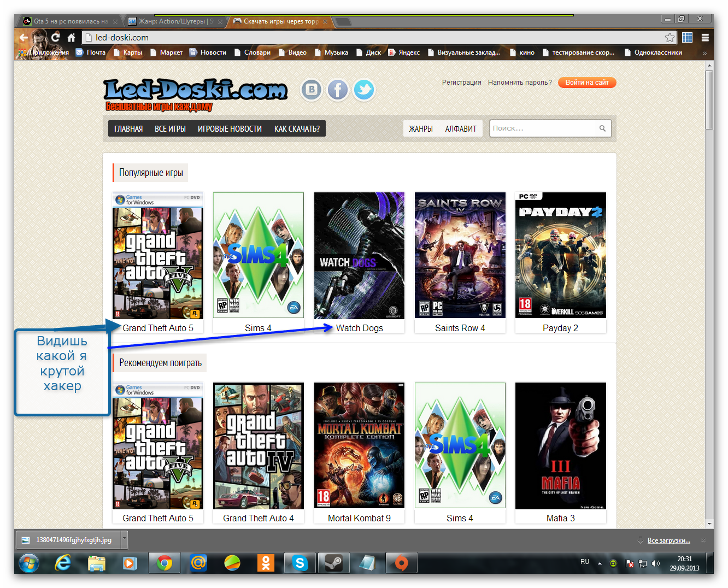
Task: Open the Одноклассники bookmark
Action: (x=653, y=52)
